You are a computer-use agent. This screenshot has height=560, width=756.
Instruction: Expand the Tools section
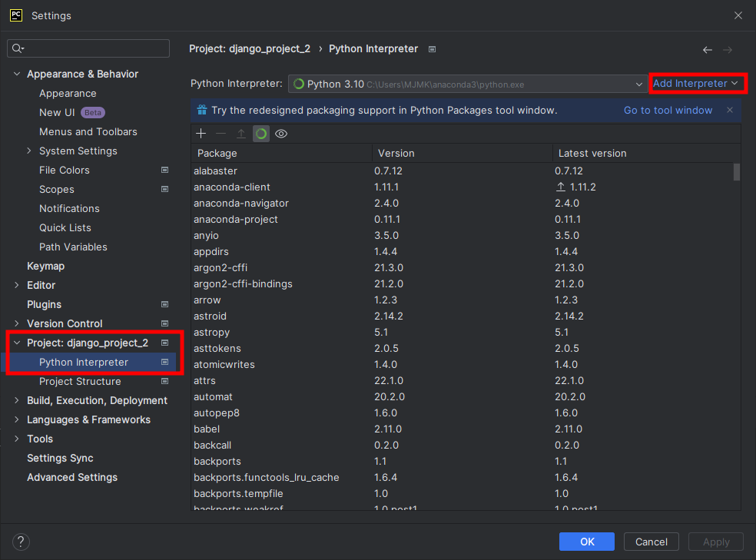(x=17, y=439)
